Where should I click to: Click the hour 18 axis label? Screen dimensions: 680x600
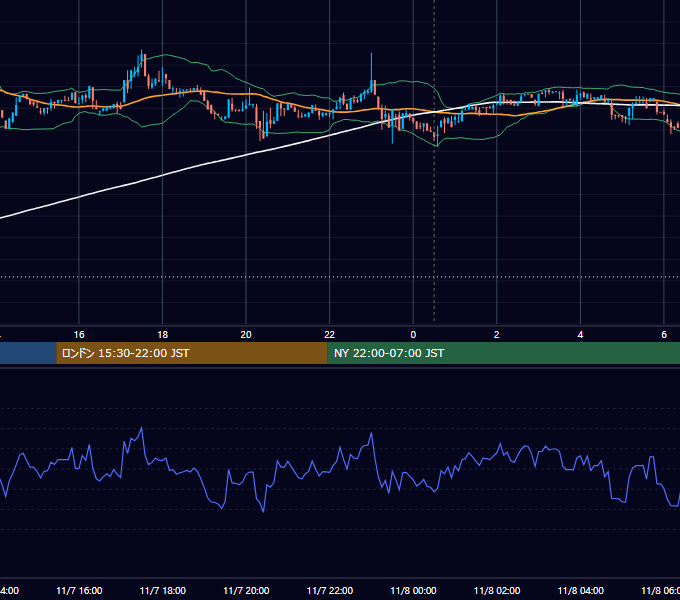coord(163,335)
